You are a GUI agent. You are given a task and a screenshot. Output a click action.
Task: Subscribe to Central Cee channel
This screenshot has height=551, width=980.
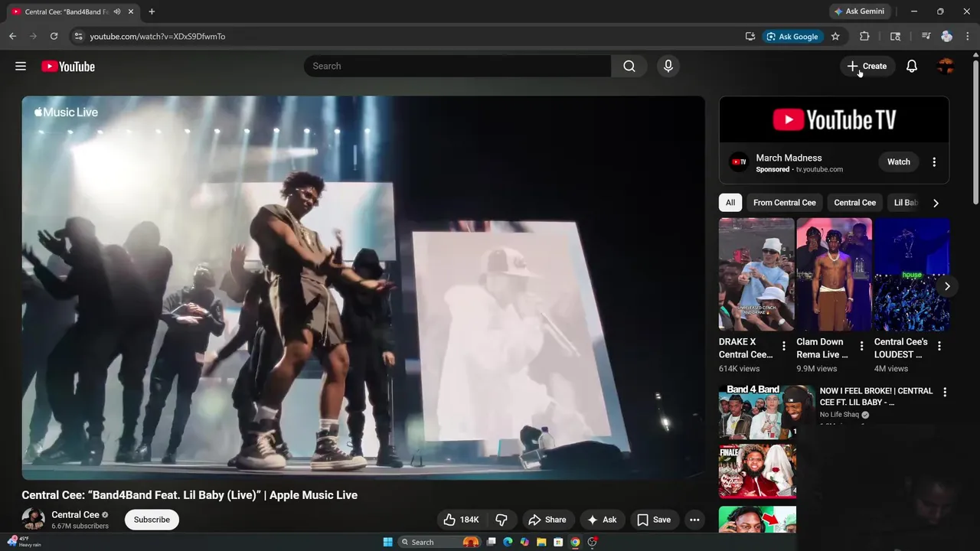coord(152,520)
